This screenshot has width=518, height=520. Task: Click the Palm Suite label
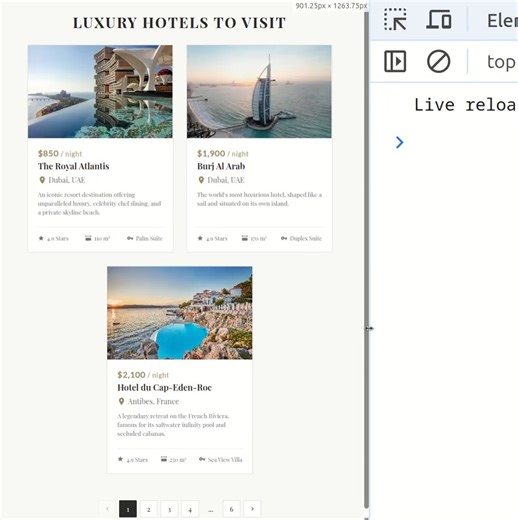click(149, 238)
